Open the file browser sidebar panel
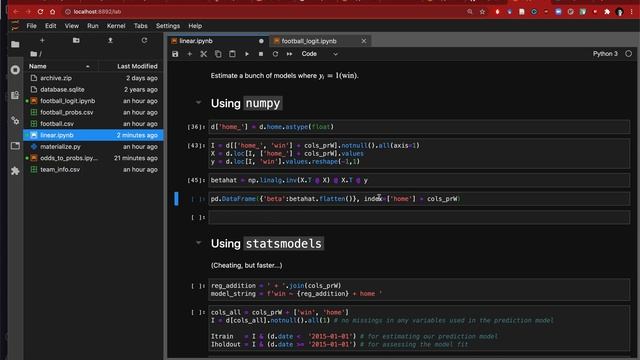The width and height of the screenshot is (640, 360). 15,44
